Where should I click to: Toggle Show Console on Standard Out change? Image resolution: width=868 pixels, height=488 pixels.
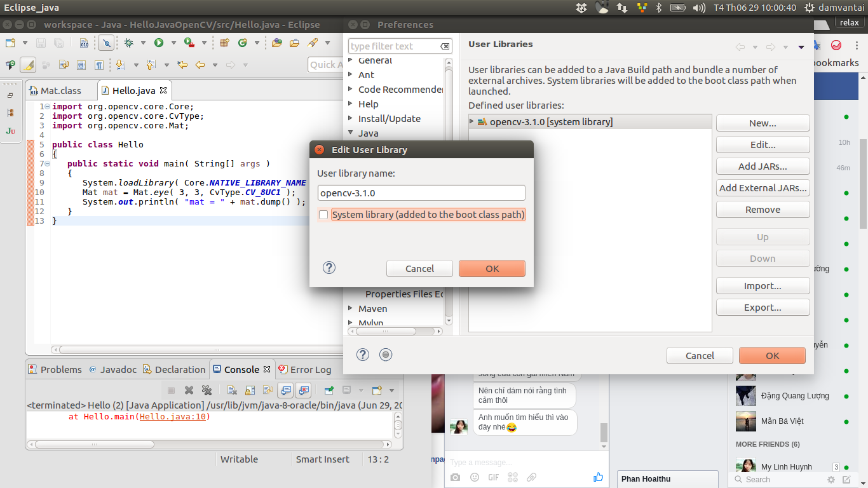[x=285, y=390]
